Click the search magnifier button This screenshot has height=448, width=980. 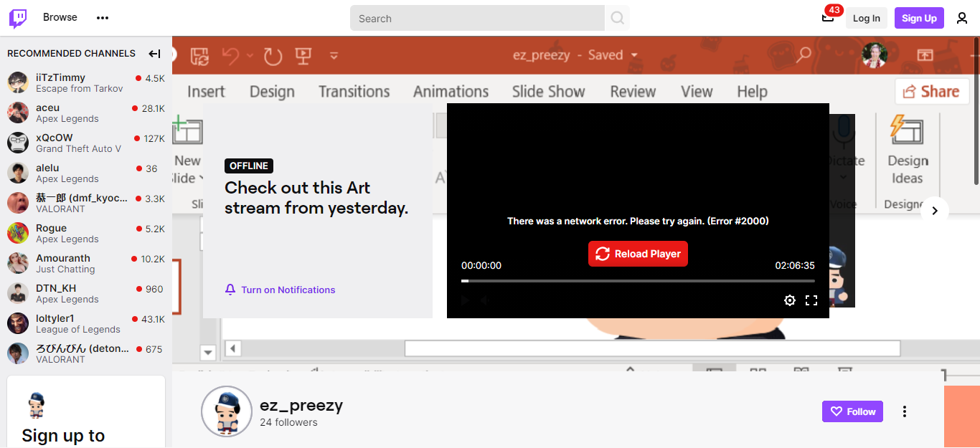(617, 18)
